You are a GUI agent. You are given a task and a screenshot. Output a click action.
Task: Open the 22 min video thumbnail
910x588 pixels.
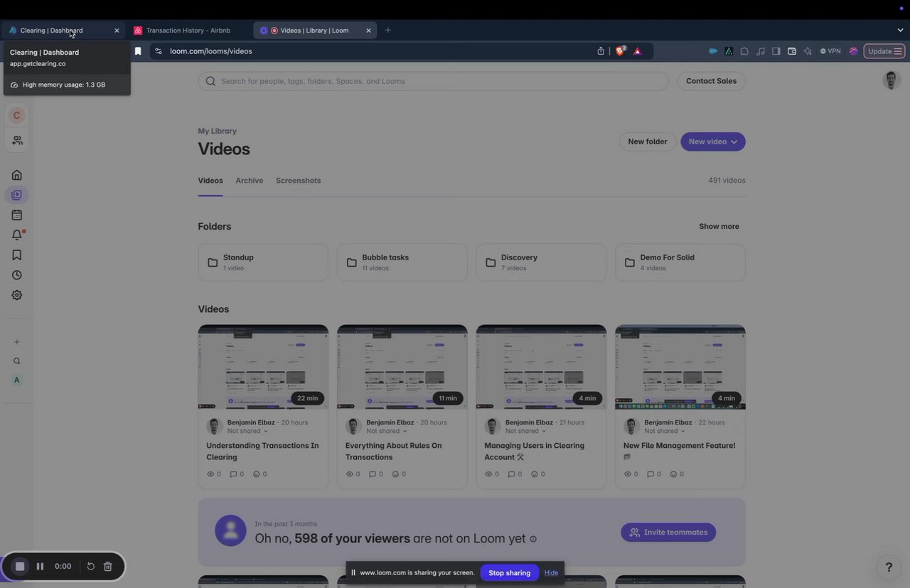point(263,367)
